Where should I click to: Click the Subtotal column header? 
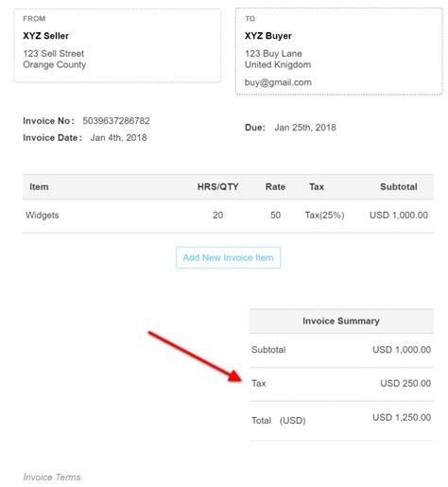[399, 187]
